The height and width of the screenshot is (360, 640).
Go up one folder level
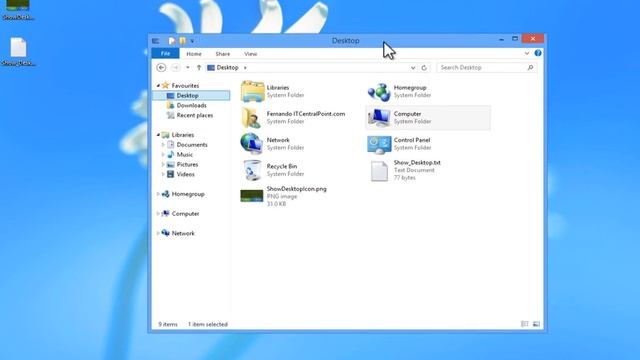(x=199, y=67)
